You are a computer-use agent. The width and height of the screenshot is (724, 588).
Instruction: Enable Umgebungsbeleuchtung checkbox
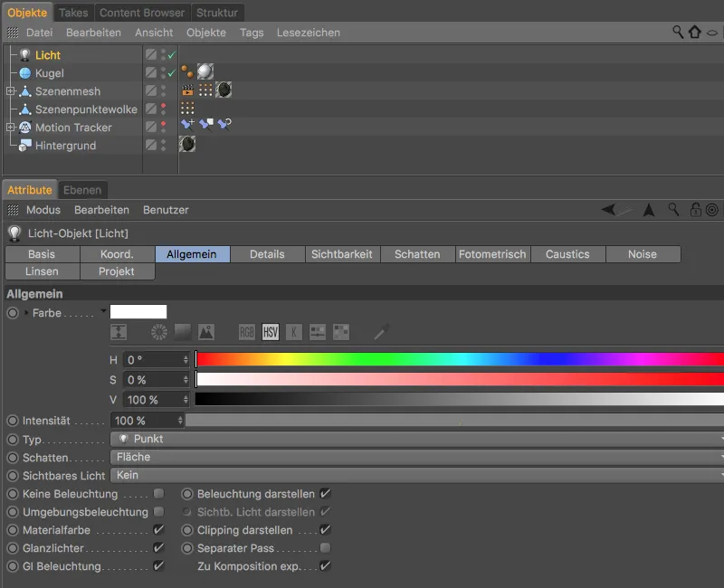158,512
